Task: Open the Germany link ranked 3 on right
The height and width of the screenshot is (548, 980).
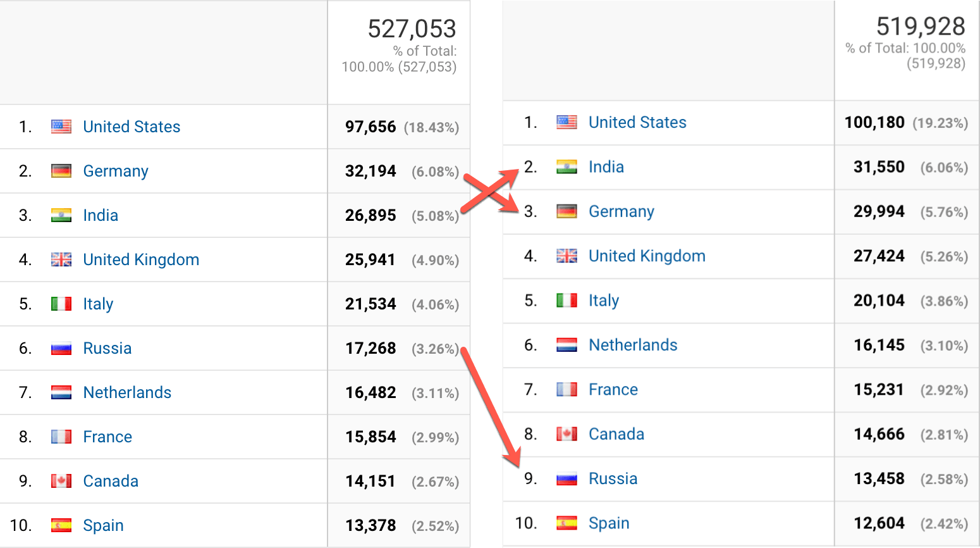Action: pos(622,211)
